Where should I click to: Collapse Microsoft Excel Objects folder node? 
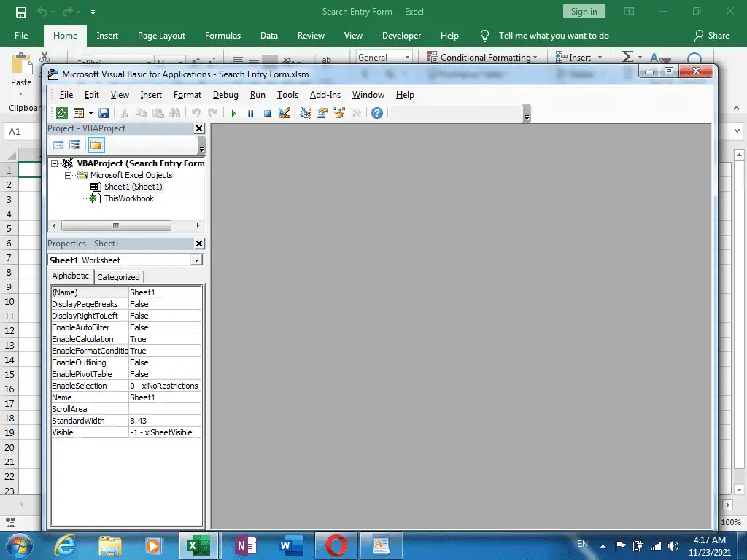click(x=68, y=175)
